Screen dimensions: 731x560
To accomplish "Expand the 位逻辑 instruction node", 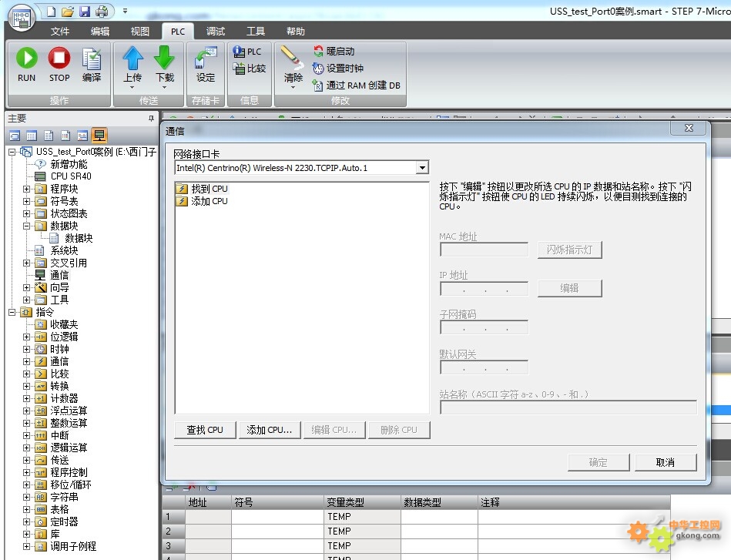I will click(x=26, y=337).
